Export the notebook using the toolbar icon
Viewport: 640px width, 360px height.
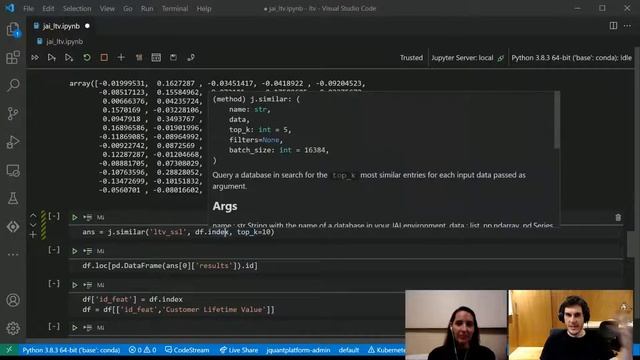[191, 58]
